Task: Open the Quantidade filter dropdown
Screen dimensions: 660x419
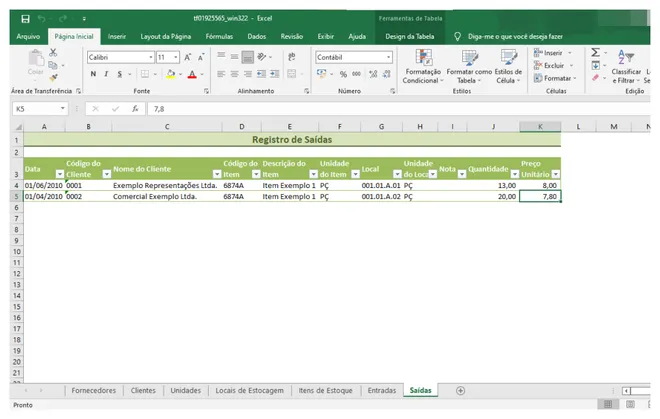Action: click(514, 174)
